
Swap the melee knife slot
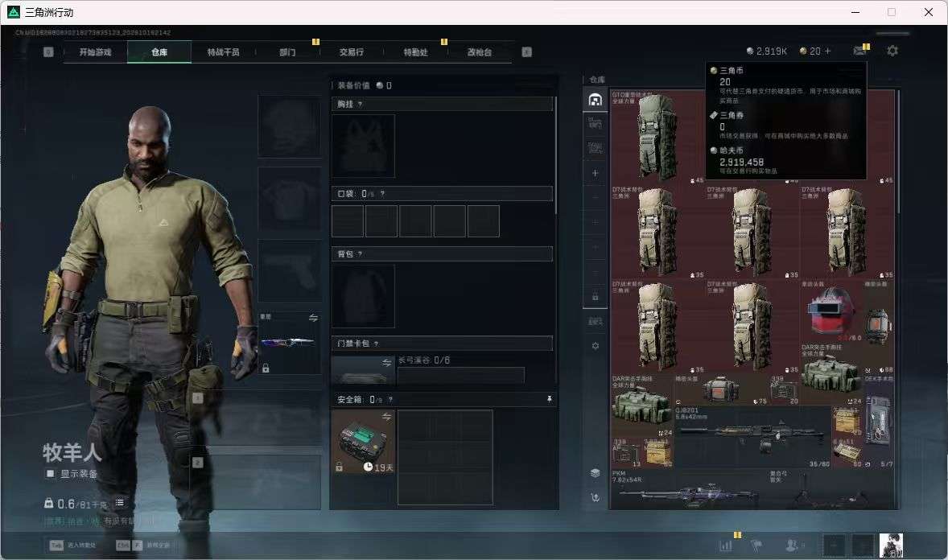pos(313,318)
